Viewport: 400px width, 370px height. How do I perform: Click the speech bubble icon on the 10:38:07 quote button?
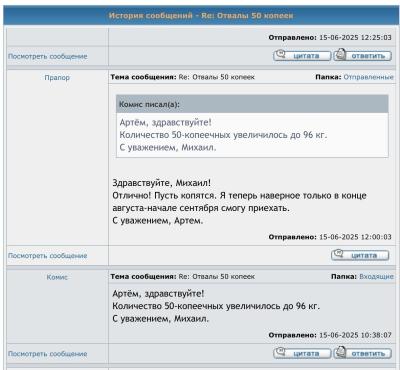[x=281, y=352]
